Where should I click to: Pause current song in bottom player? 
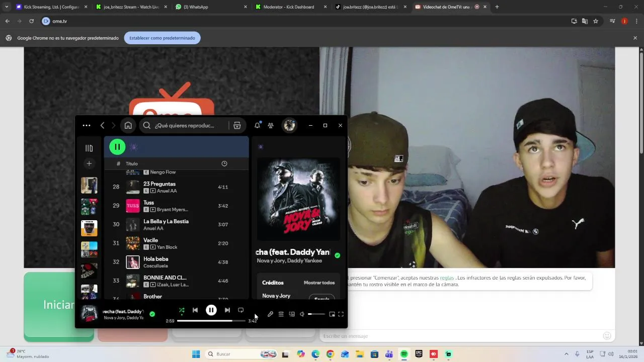211,310
